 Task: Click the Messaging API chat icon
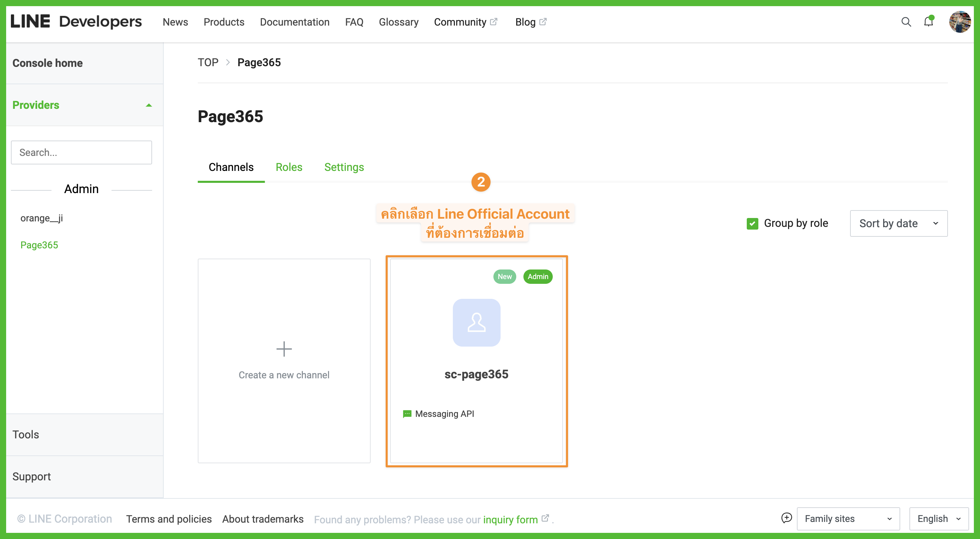coord(407,414)
